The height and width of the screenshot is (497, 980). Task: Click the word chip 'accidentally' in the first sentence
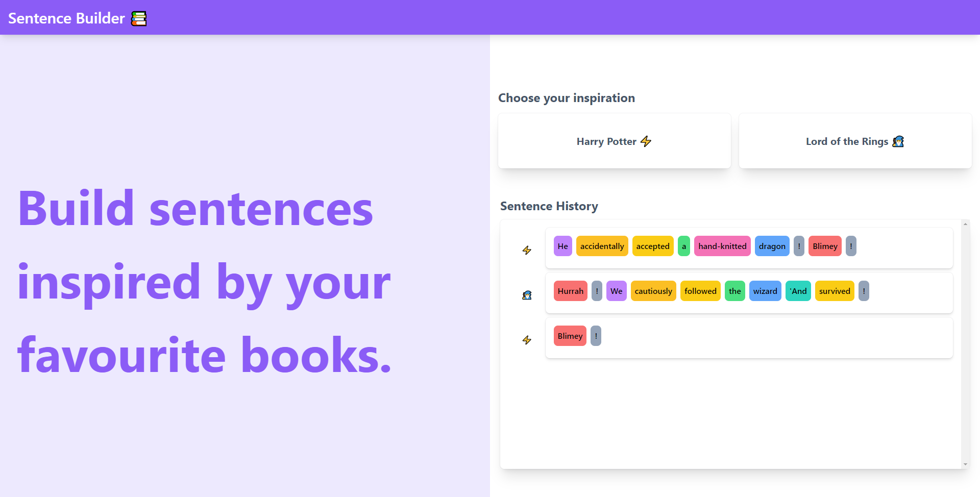(x=602, y=246)
